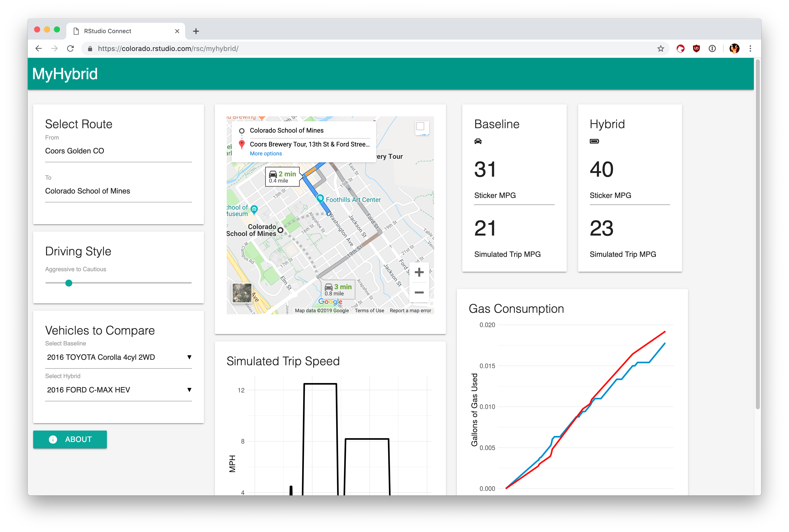Click the page vertical scrollbar
Screen dimensions: 789x532
(757, 234)
